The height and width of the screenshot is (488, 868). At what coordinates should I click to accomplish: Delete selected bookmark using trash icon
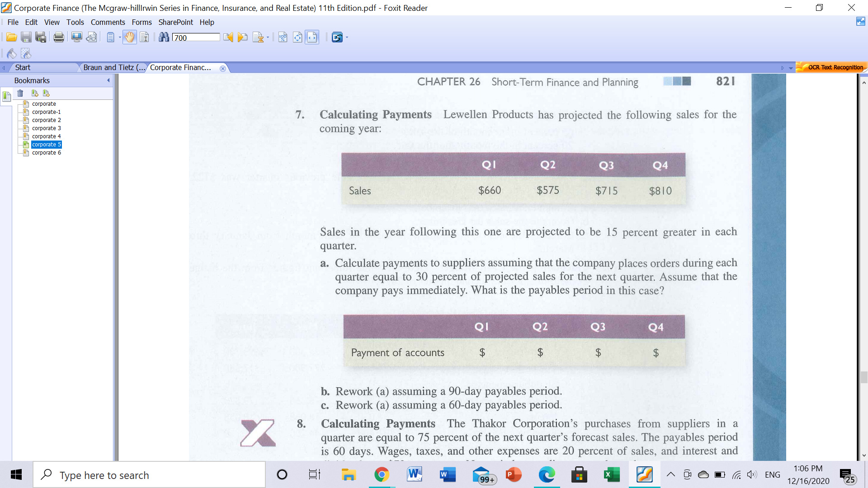[x=20, y=93]
